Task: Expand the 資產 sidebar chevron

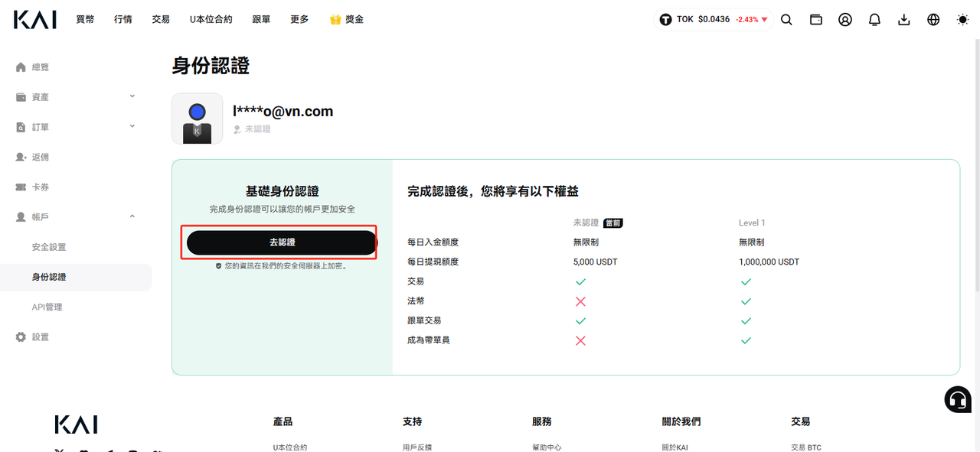Action: 132,96
